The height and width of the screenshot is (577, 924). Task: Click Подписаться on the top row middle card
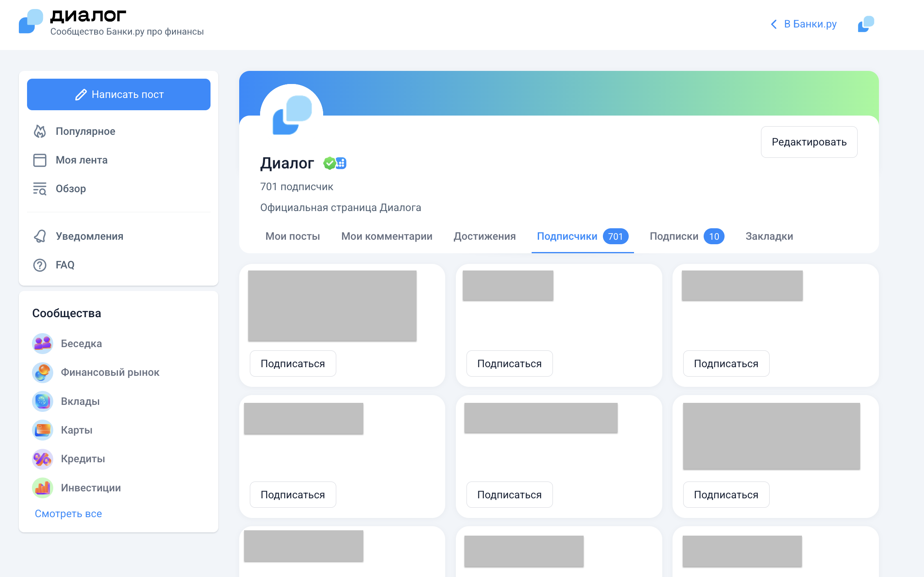[510, 364]
